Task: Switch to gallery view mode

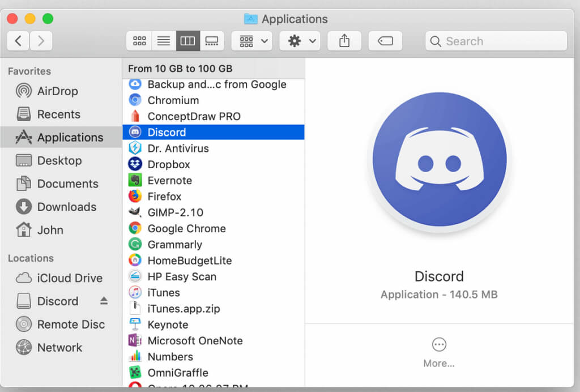Action: (x=212, y=41)
